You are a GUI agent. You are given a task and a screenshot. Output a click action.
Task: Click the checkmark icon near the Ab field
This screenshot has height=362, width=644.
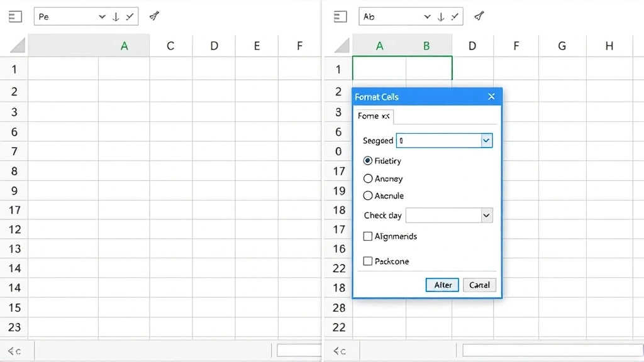455,16
